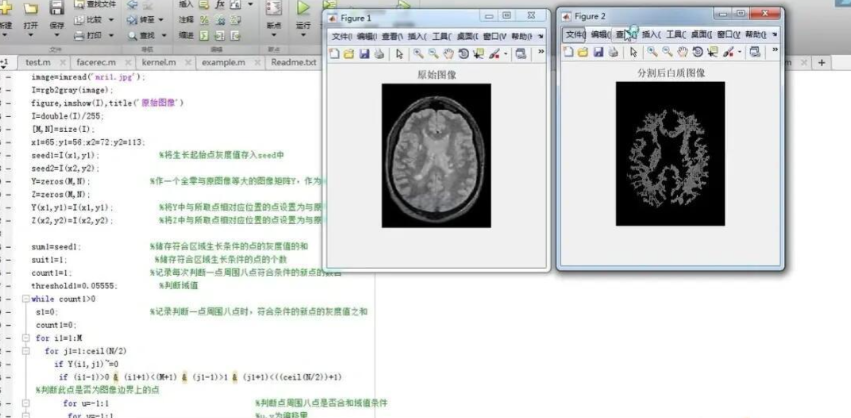Click the Open File icon in Figure 1
This screenshot has height=418, width=851.
tap(349, 53)
